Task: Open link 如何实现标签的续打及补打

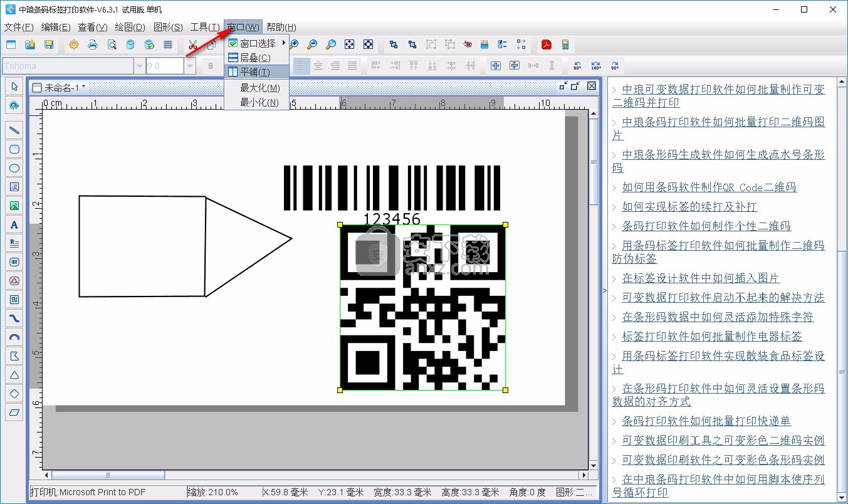Action: tap(689, 206)
